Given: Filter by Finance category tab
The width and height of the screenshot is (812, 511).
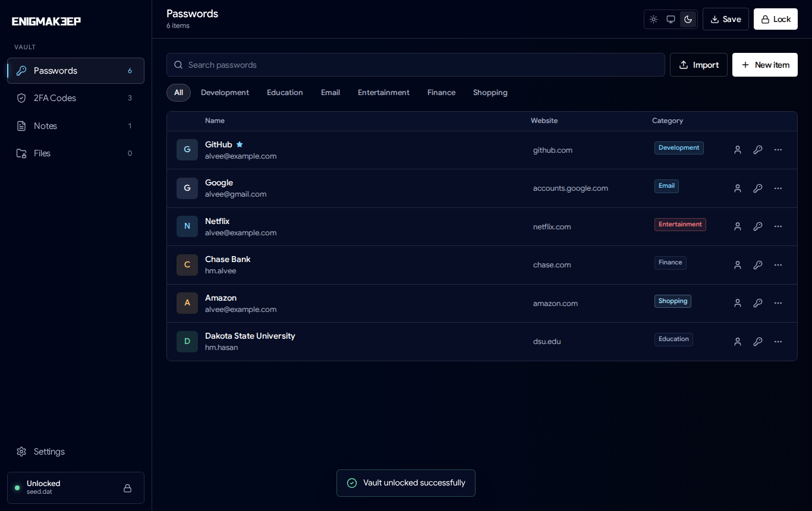Looking at the screenshot, I should click(441, 93).
